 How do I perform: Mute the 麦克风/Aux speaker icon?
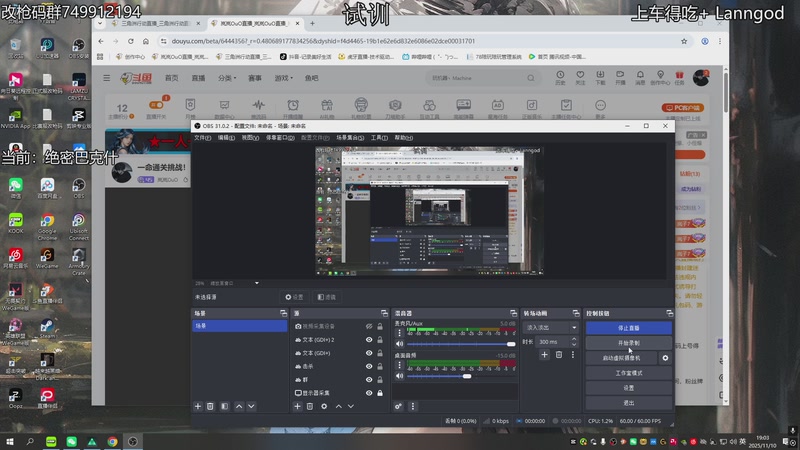[x=399, y=344]
